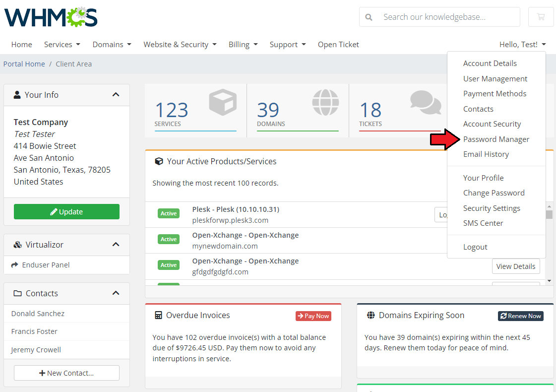
Task: Click the services list scrollbar down arrow
Action: pos(549,281)
